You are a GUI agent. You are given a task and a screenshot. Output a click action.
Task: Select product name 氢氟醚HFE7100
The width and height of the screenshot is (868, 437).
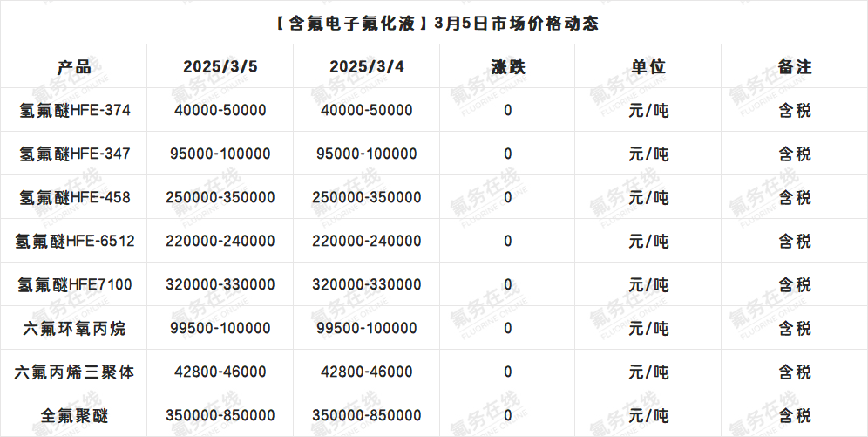(75, 284)
